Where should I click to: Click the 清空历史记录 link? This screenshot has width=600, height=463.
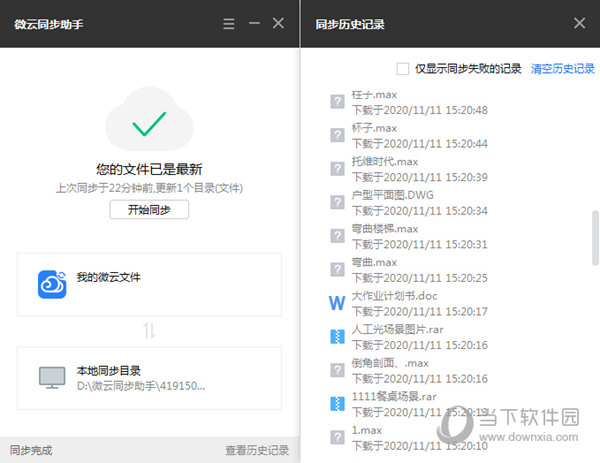pyautogui.click(x=562, y=69)
